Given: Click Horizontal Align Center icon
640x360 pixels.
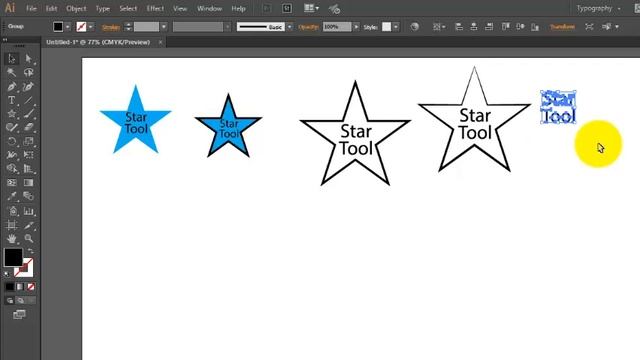Looking at the screenshot, I should click(473, 27).
